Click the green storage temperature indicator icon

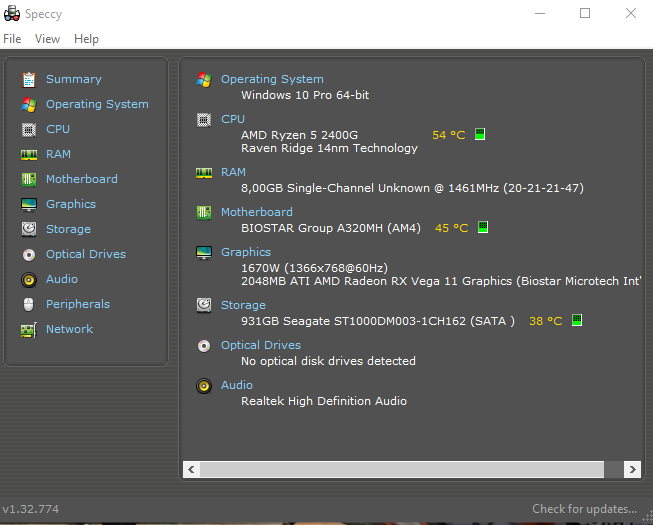tap(577, 320)
